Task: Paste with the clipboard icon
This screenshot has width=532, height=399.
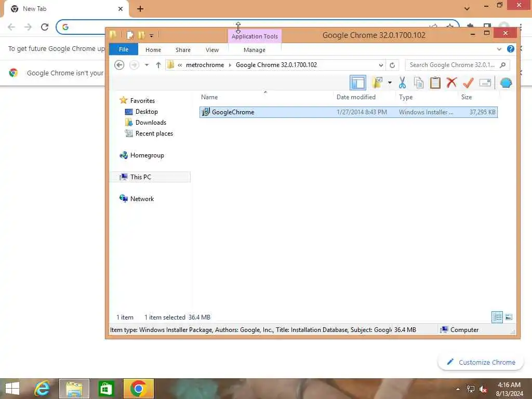Action: click(435, 83)
